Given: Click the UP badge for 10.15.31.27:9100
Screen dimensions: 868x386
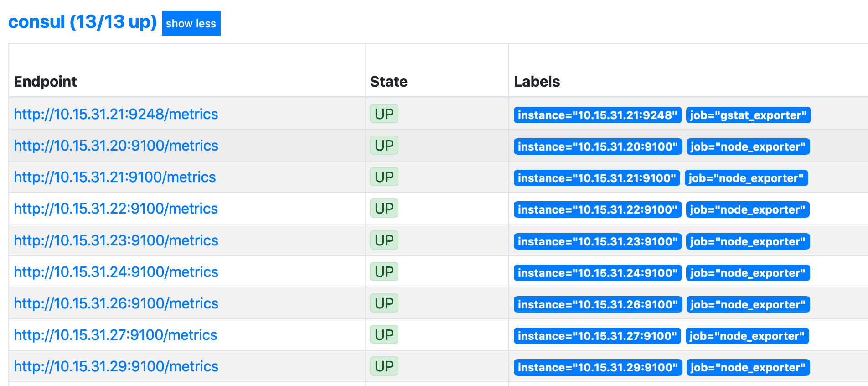Looking at the screenshot, I should 384,335.
